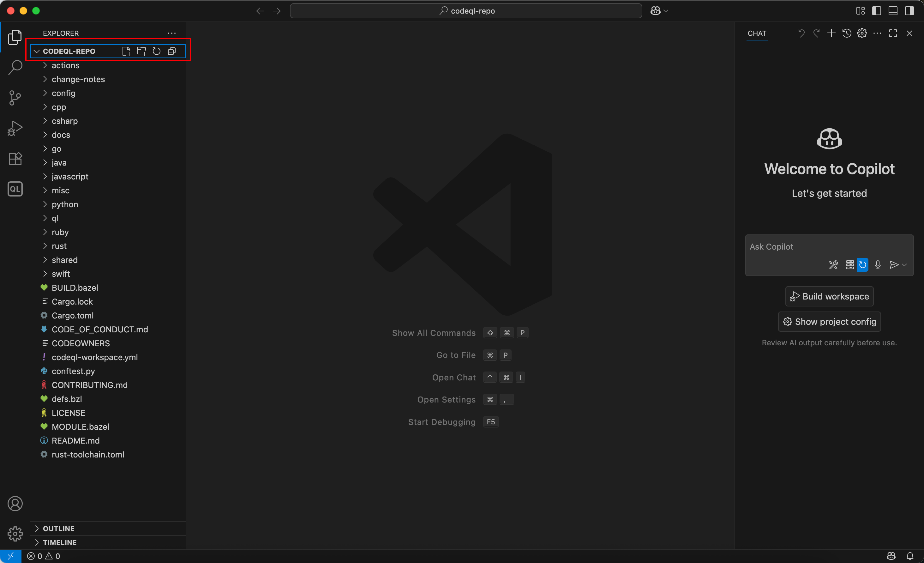The height and width of the screenshot is (563, 924).
Task: Show chat history icon
Action: (x=847, y=33)
